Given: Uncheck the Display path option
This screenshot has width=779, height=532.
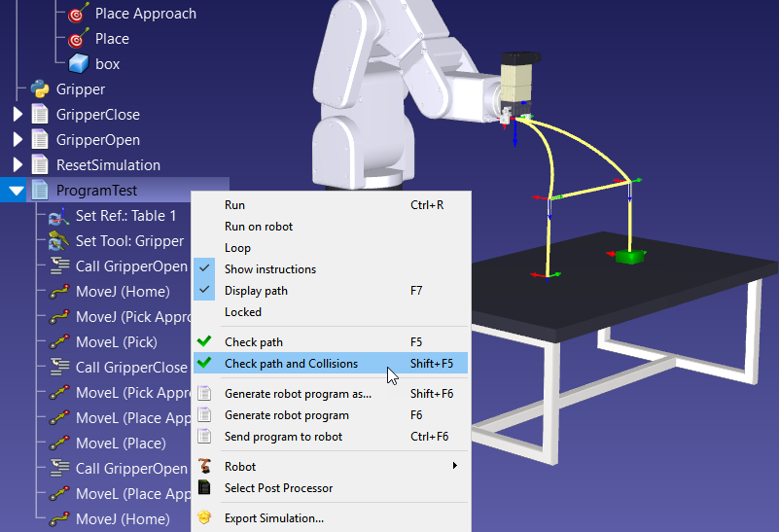Looking at the screenshot, I should coord(256,291).
